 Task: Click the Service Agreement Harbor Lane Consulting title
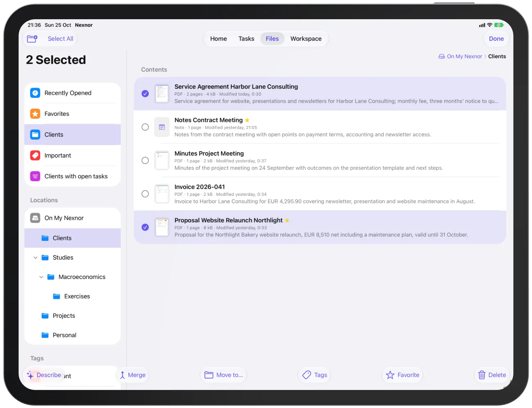pyautogui.click(x=236, y=87)
